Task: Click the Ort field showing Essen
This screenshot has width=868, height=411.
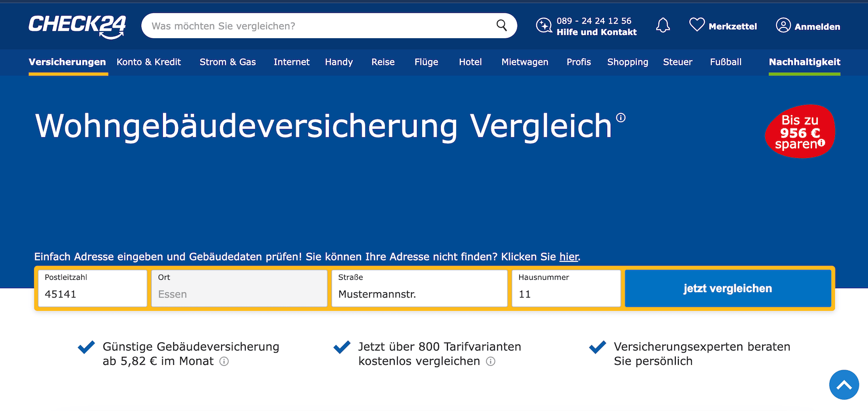Action: coord(239,289)
